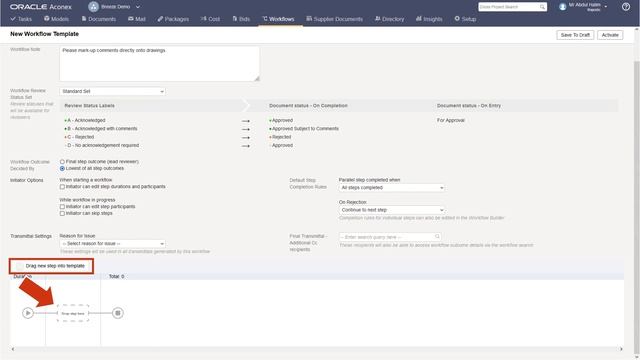Open the Setup menu
Viewport: 640px width, 360px height.
(465, 19)
